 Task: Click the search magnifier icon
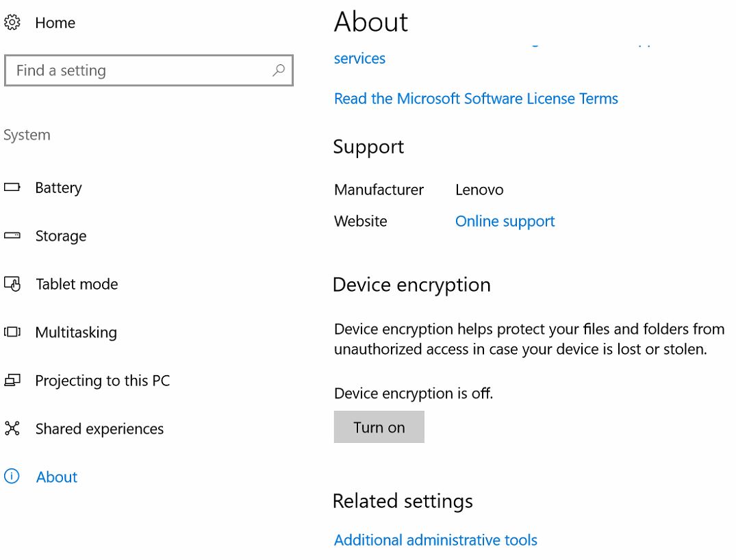click(x=278, y=70)
